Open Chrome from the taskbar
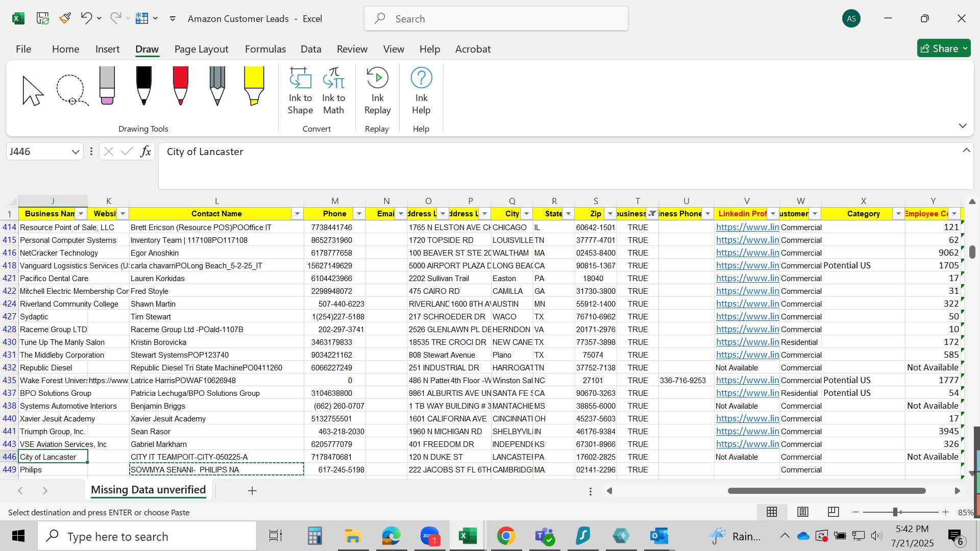Screen dimensions: 980x551 (506, 536)
